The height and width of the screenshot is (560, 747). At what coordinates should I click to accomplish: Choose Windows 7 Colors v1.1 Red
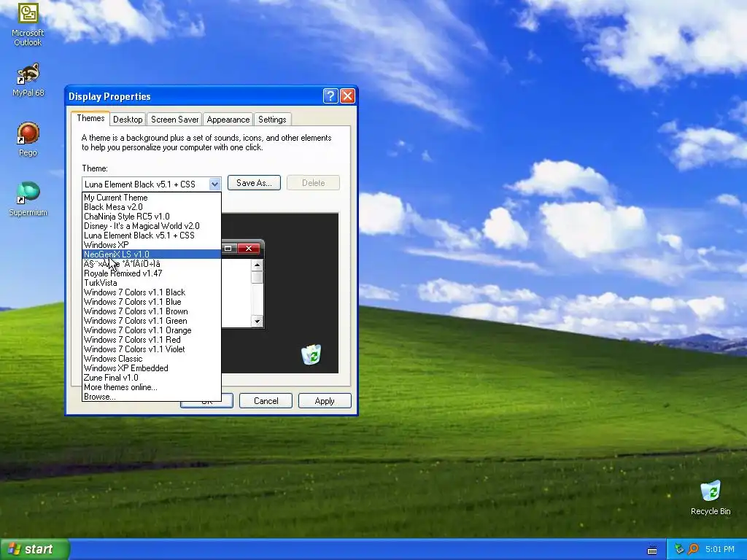(152, 340)
